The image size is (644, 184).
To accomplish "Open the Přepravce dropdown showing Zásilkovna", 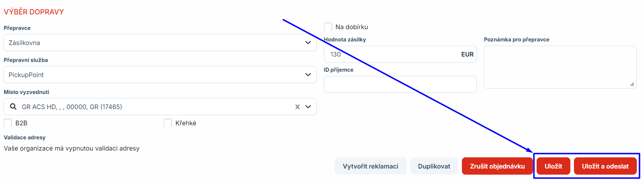I will (x=160, y=42).
